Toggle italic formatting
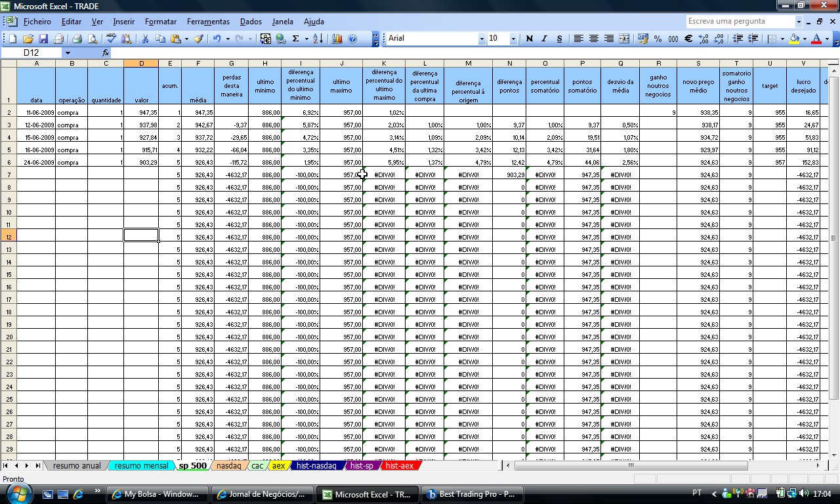Viewport: 840px width, 504px height. [x=544, y=39]
